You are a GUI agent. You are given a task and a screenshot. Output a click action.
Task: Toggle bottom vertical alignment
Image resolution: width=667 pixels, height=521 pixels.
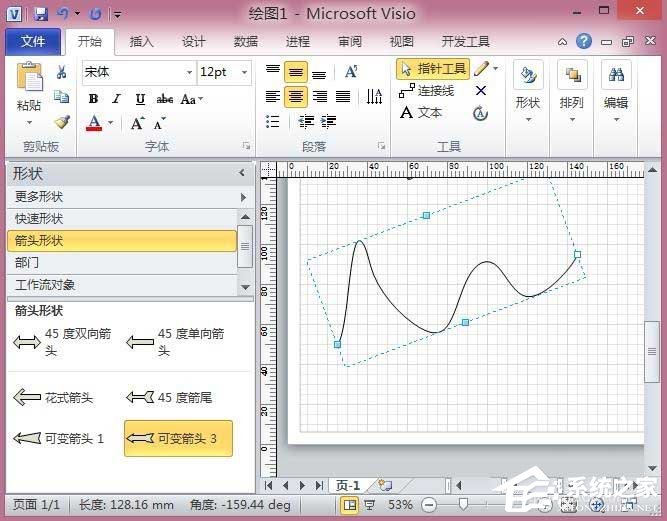(319, 75)
